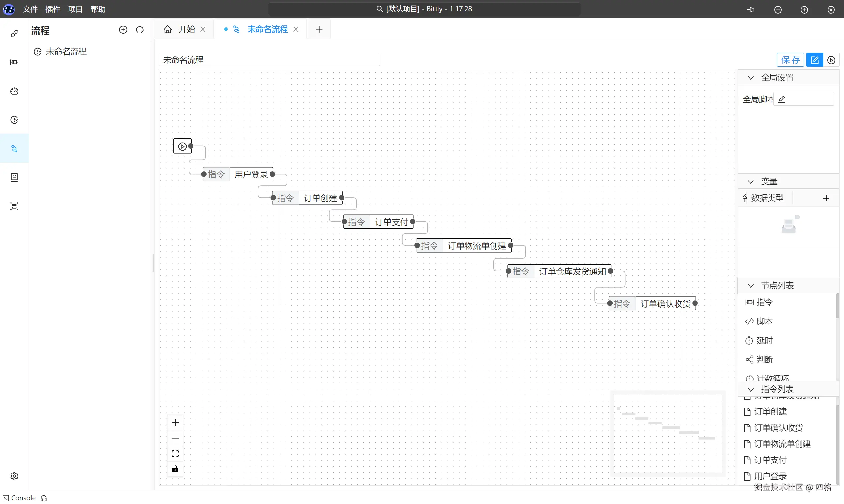Open the 插件 menu
The width and height of the screenshot is (844, 504).
click(x=53, y=9)
